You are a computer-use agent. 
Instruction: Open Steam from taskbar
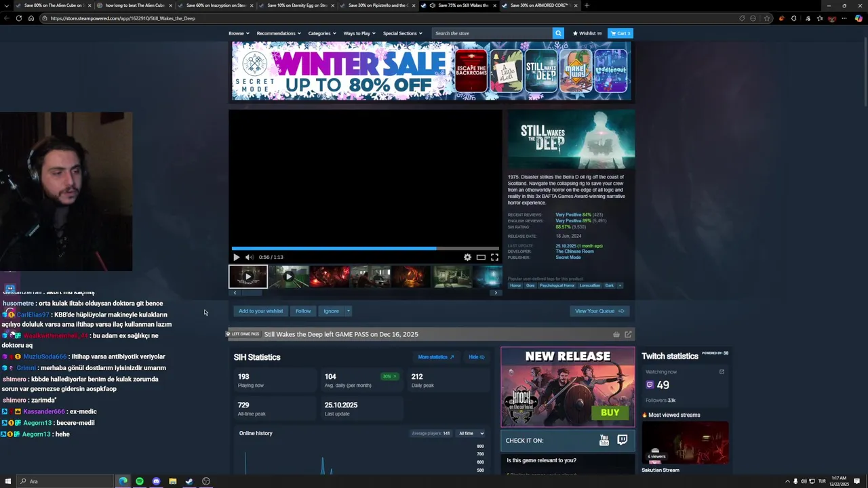[189, 481]
